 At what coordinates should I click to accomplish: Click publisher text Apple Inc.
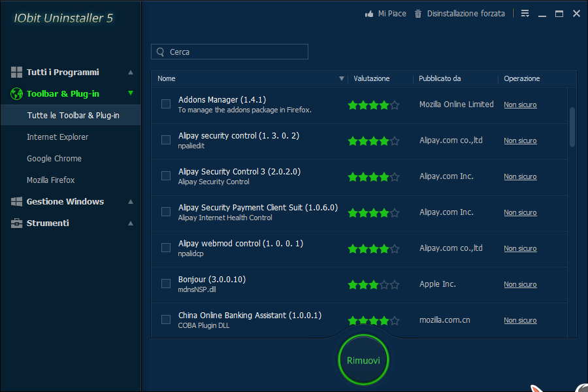tap(438, 284)
